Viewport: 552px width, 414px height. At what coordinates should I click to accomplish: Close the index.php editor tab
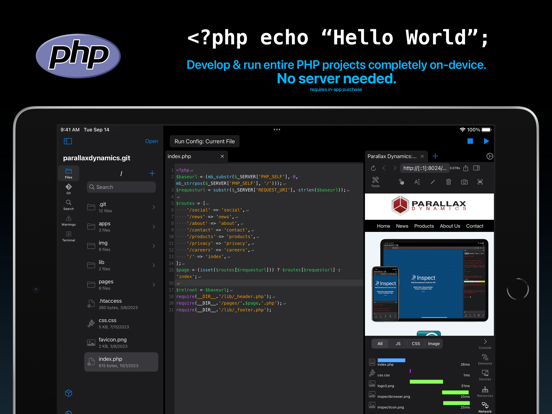222,156
